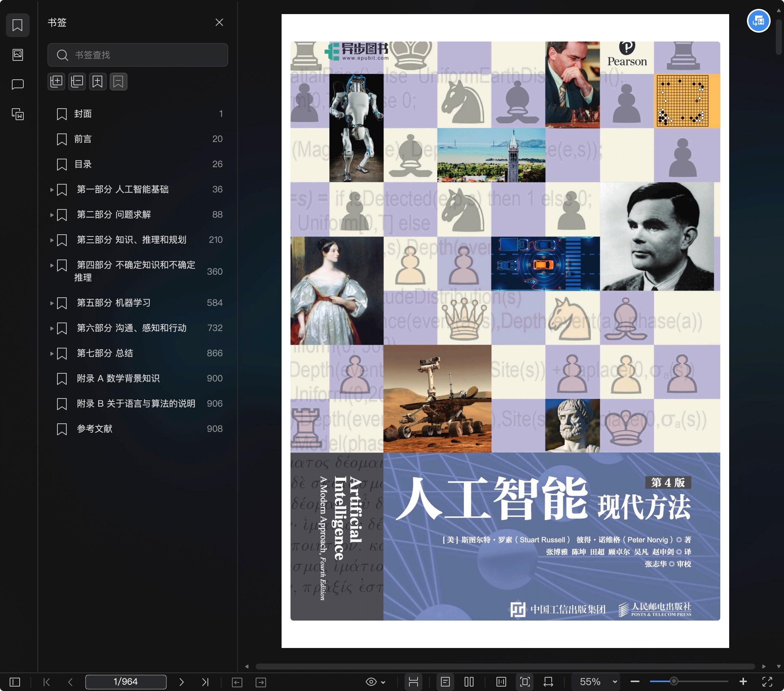
Task: Go to 附录 B 关于语言与算法的说明
Action: (136, 404)
